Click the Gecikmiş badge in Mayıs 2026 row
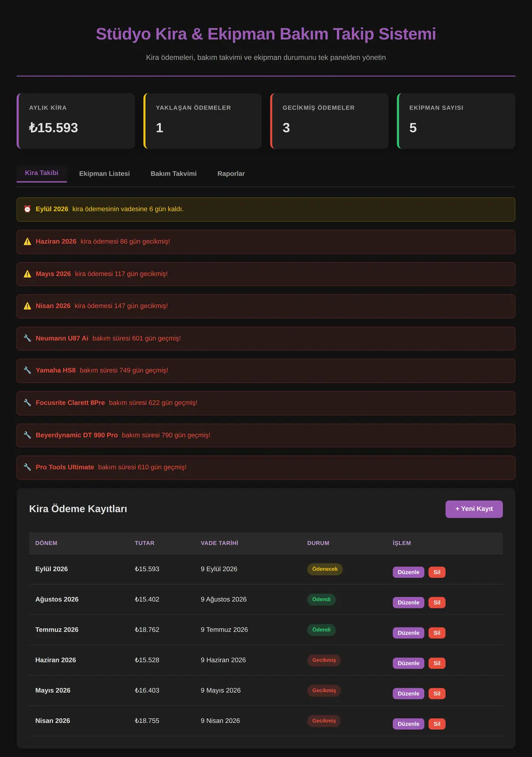This screenshot has width=532, height=757. point(324,690)
